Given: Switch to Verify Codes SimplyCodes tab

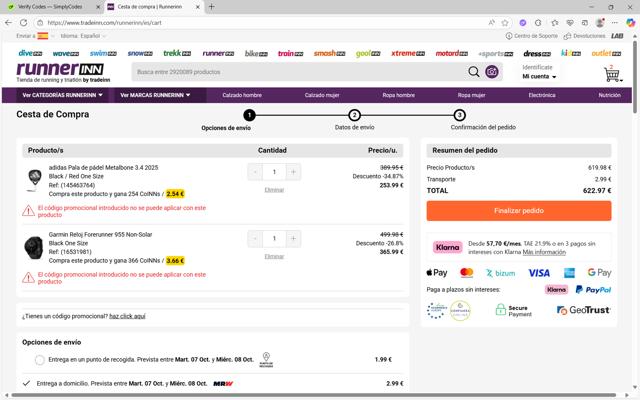Looking at the screenshot, I should (50, 7).
